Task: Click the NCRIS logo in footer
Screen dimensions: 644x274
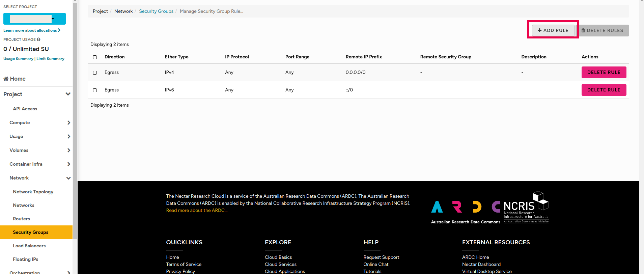Action: pyautogui.click(x=526, y=207)
